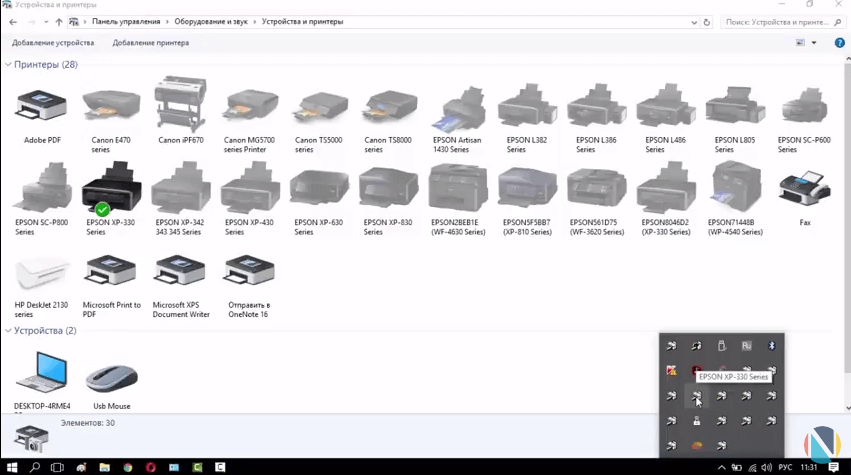Select the Fax device
The image size is (851, 475).
pos(804,198)
